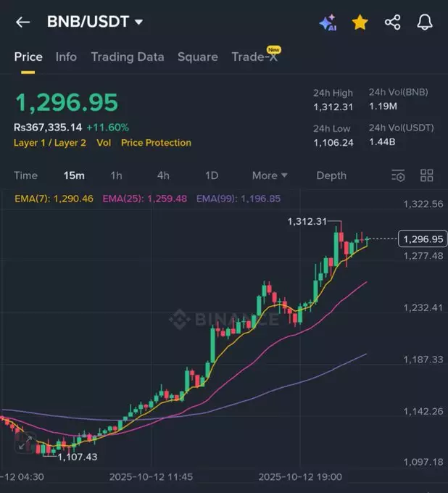The image size is (448, 493).
Task: Open the Trade-X tab
Action: (x=254, y=57)
